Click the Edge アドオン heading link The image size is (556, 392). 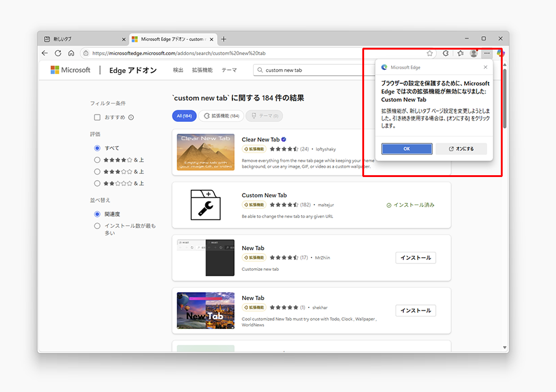point(133,70)
